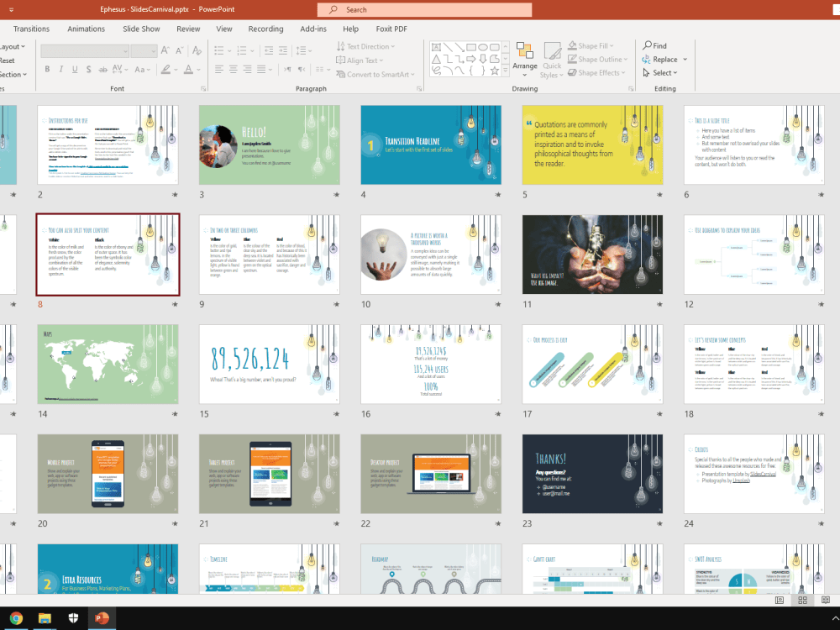Toggle bold formatting in the Font group
The width and height of the screenshot is (840, 630).
tap(47, 67)
